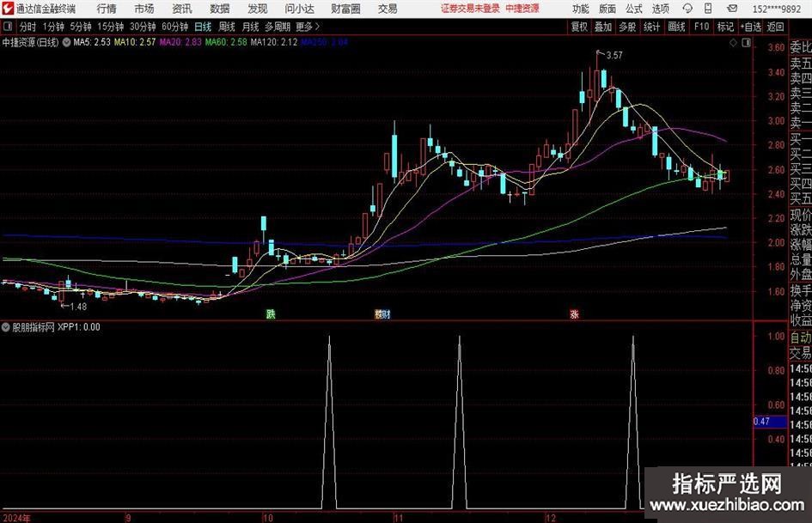The image size is (812, 523).
Task: Toggle the right info panel icon
Action: (746, 43)
